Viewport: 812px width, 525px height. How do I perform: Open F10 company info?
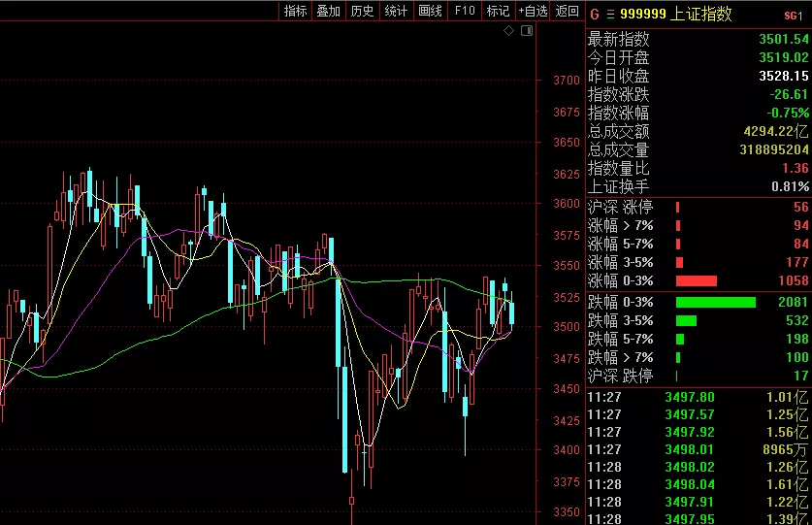(465, 11)
